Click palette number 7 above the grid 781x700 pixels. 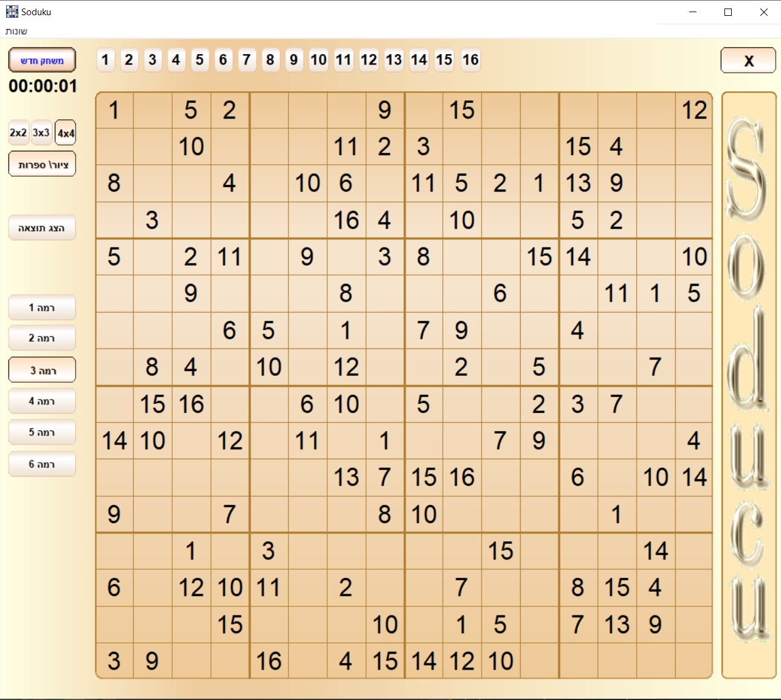pyautogui.click(x=247, y=60)
